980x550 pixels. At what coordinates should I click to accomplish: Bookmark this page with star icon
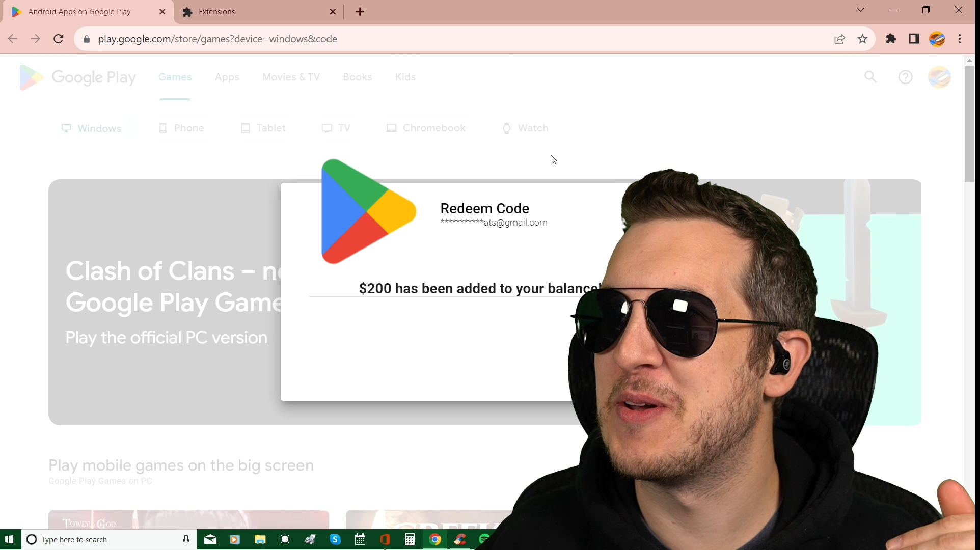point(862,39)
